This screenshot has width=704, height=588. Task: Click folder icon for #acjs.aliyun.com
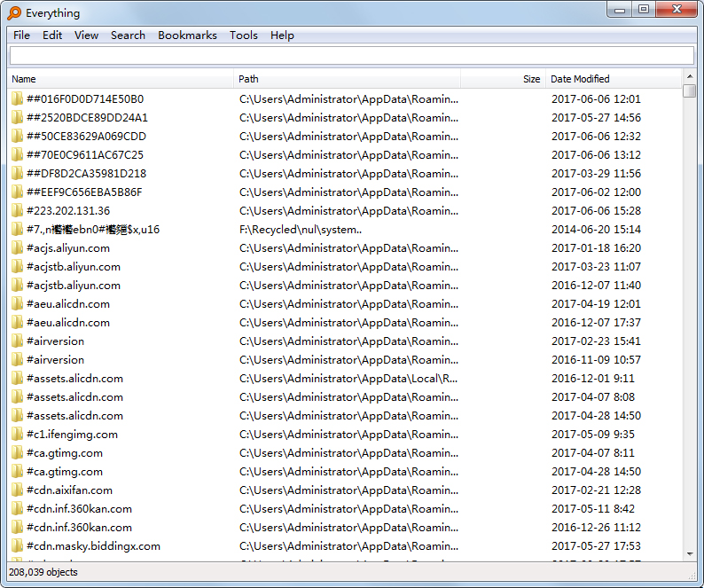[x=17, y=248]
